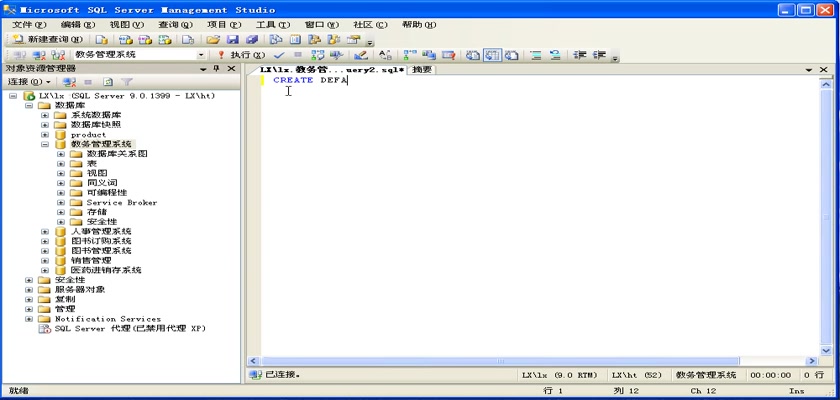Click inside the SQL query editor area
The width and height of the screenshot is (840, 400).
pyautogui.click(x=540, y=214)
